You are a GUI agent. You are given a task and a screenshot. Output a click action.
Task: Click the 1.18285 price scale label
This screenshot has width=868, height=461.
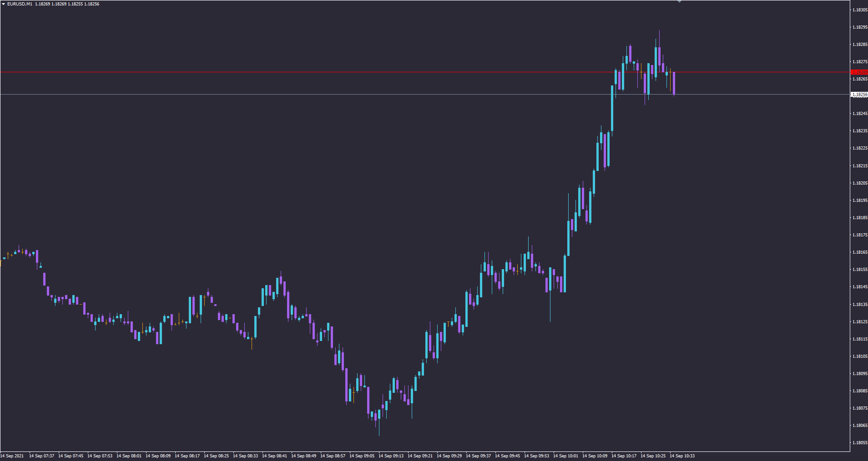click(859, 45)
